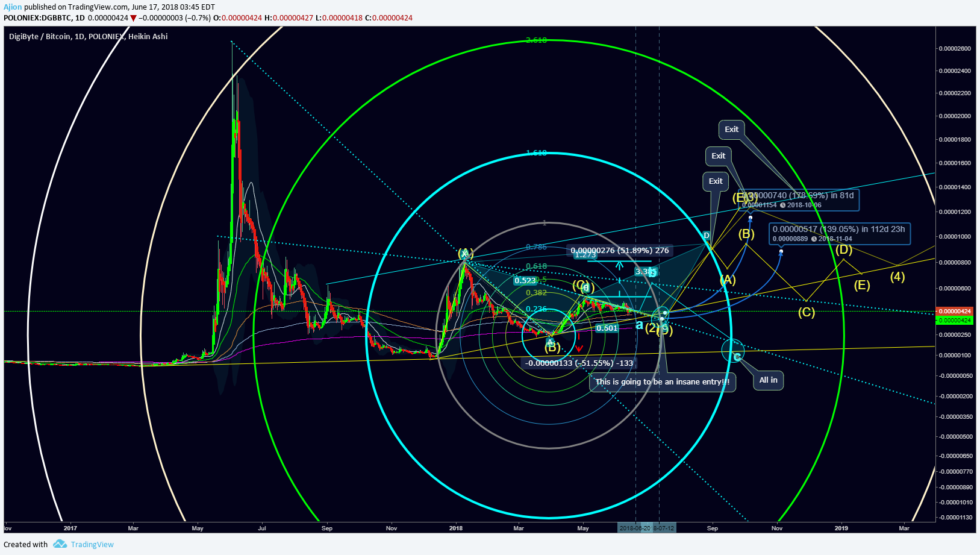Click the 0.00000100 price axis value
Viewport: 980px width, 555px height.
955,356
